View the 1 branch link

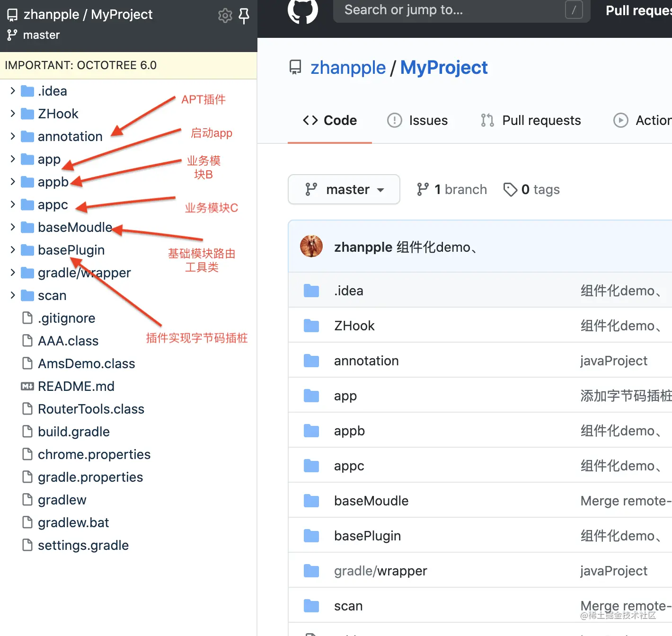point(452,189)
